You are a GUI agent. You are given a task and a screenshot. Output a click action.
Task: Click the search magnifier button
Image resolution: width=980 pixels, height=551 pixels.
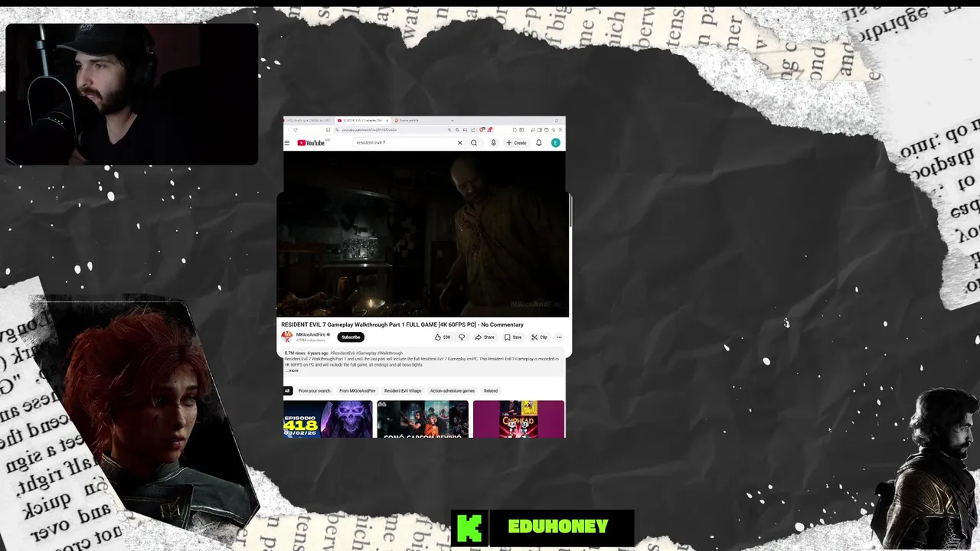point(474,143)
